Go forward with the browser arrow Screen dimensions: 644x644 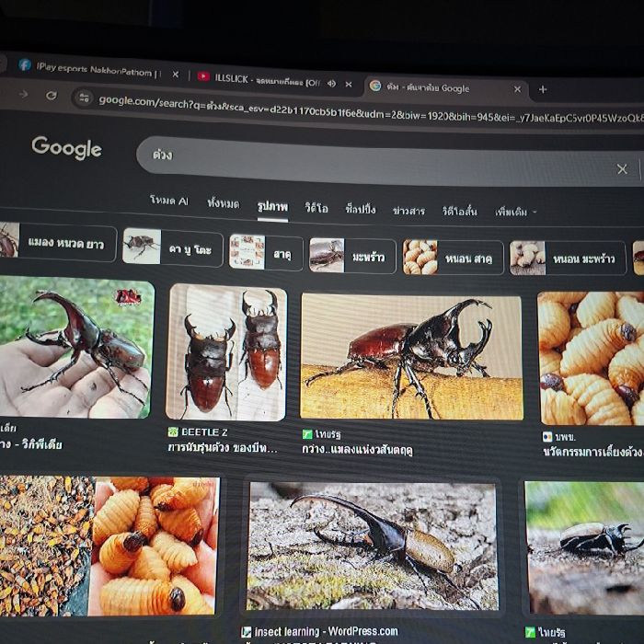23,95
